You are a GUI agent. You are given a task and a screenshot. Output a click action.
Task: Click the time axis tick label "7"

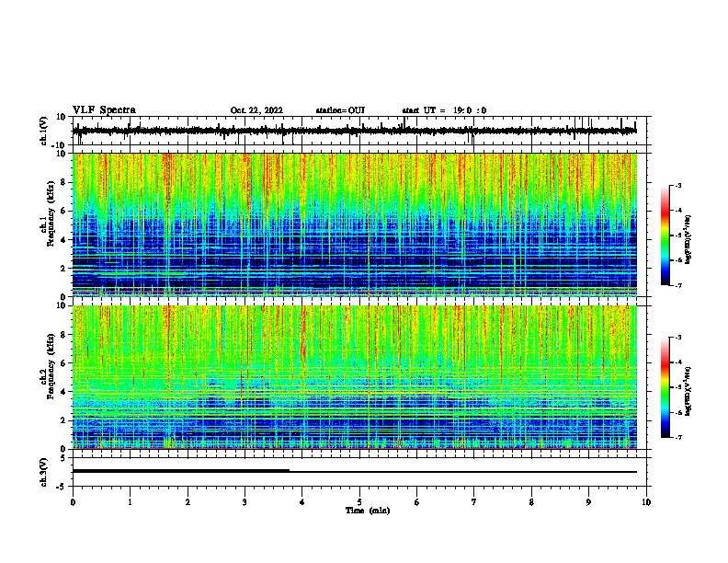[x=474, y=502]
